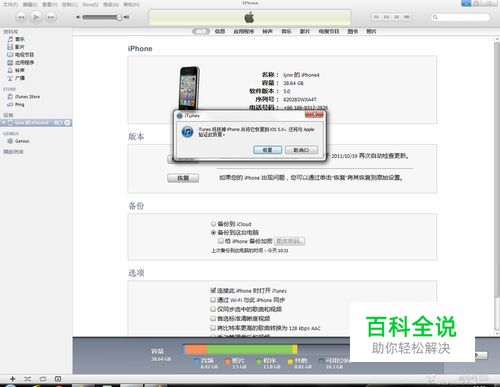Click the second view-mode button in toolbar
The width and height of the screenshot is (500, 387).
(386, 17)
